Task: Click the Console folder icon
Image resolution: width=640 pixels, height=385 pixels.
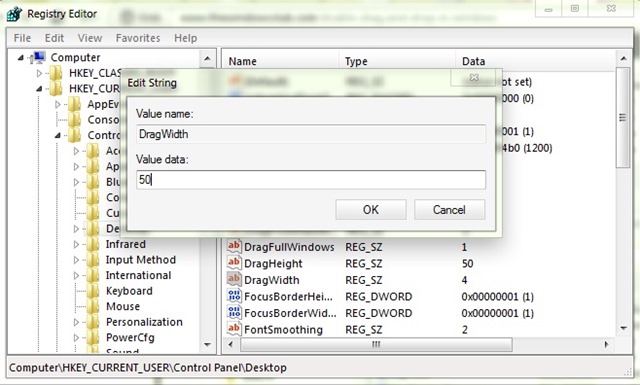Action: point(74,120)
